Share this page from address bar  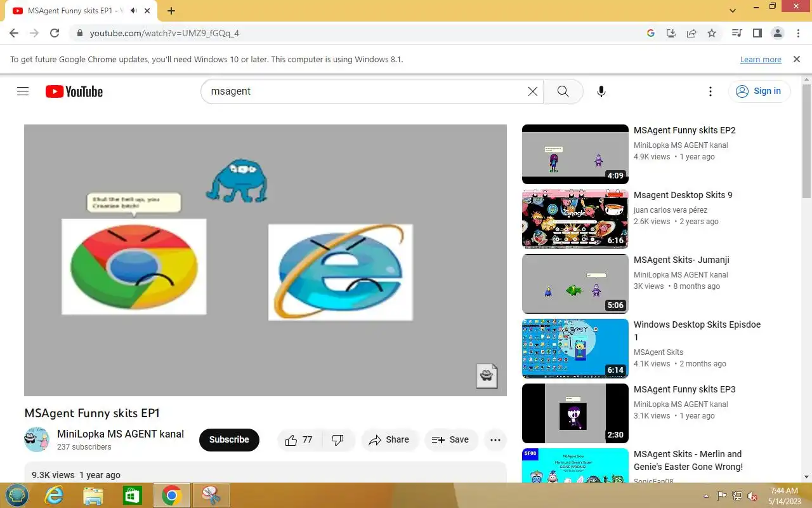pos(691,33)
